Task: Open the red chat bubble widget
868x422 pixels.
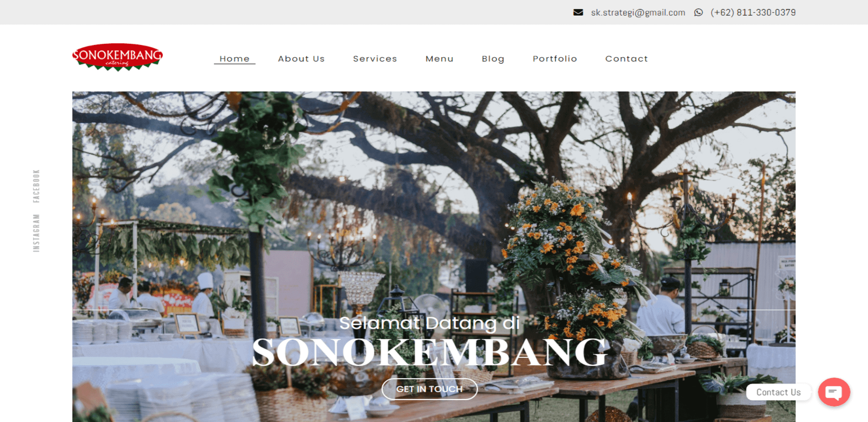Action: (834, 392)
